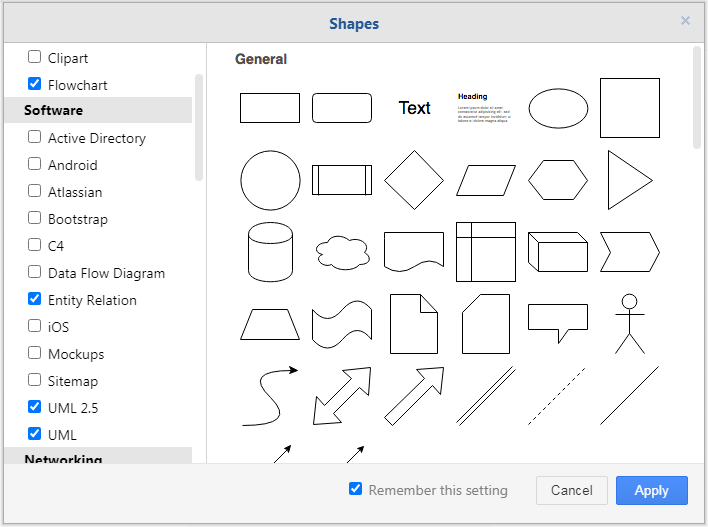Toggle Remember this setting checkbox
708x527 pixels.
coord(355,490)
